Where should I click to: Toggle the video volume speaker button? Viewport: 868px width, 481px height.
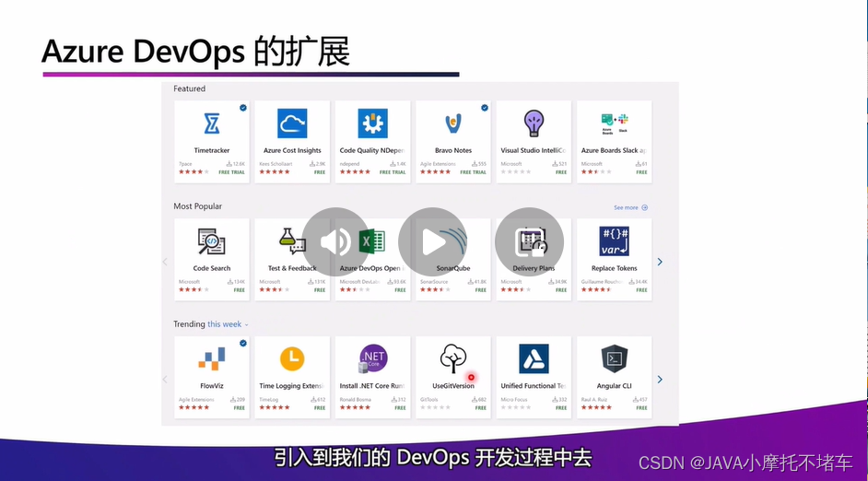(x=335, y=242)
